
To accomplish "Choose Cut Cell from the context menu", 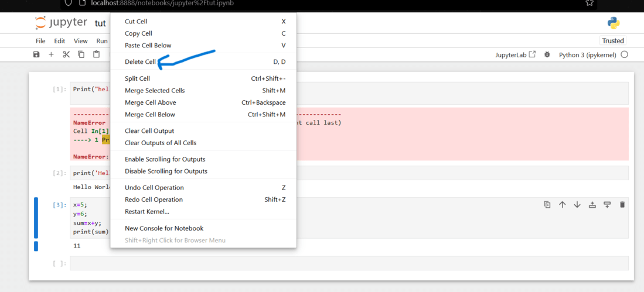I will (x=203, y=21).
